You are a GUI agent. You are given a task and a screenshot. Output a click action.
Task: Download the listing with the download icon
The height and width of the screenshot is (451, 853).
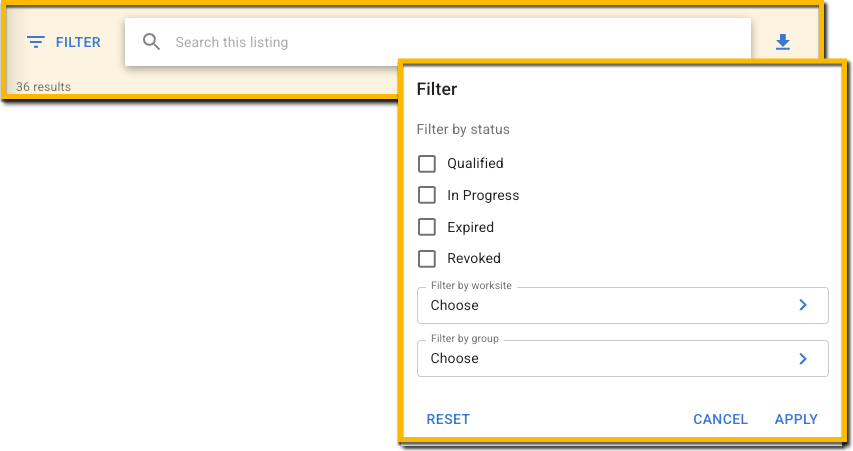coord(783,42)
